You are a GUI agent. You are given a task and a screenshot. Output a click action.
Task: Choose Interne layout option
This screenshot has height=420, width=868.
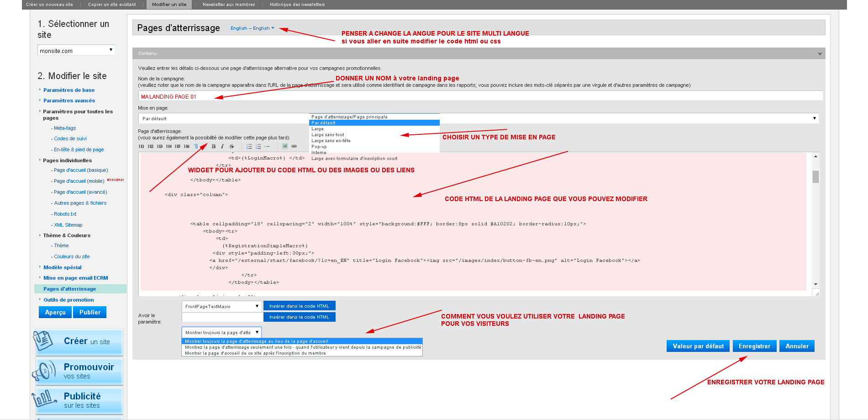(319, 153)
